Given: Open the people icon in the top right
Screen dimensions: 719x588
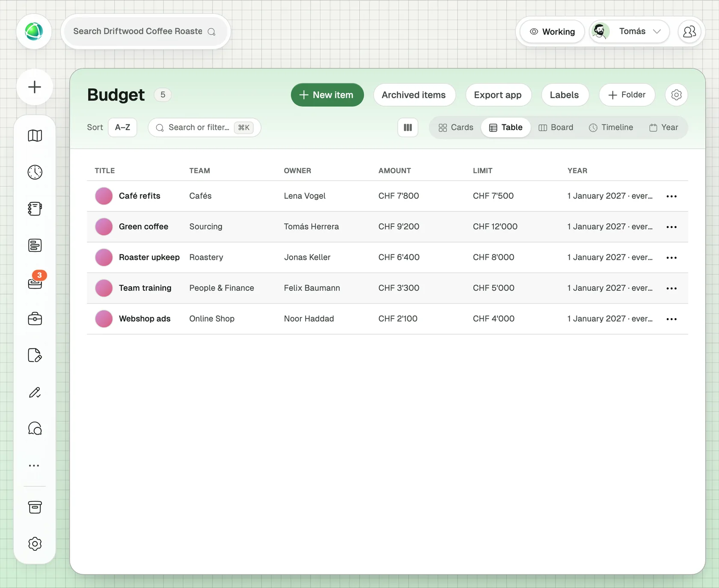Looking at the screenshot, I should click(689, 32).
